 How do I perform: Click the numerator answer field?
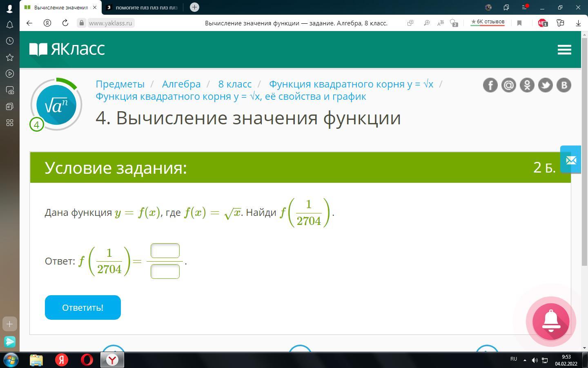165,251
